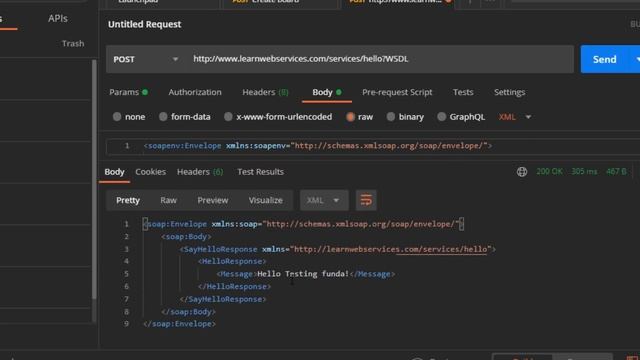The image size is (640, 360).
Task: Click the closing </HelloResponse> tag
Action: tap(234, 287)
